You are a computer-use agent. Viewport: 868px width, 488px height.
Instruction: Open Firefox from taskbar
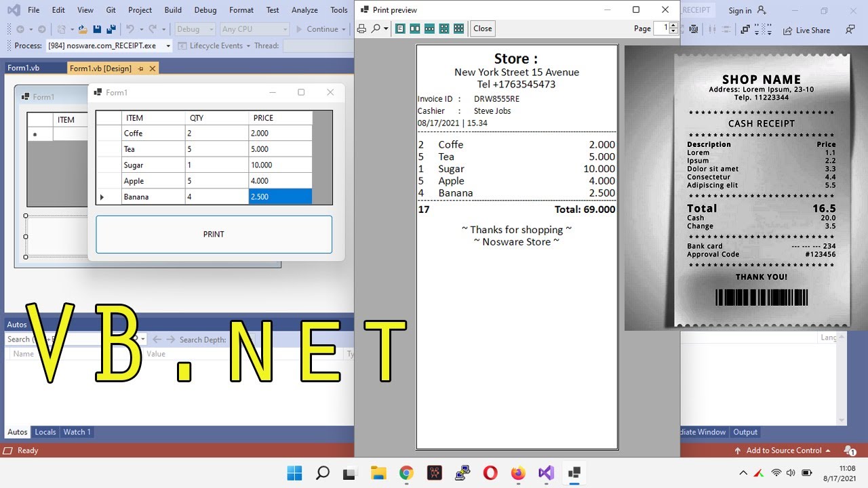(518, 473)
